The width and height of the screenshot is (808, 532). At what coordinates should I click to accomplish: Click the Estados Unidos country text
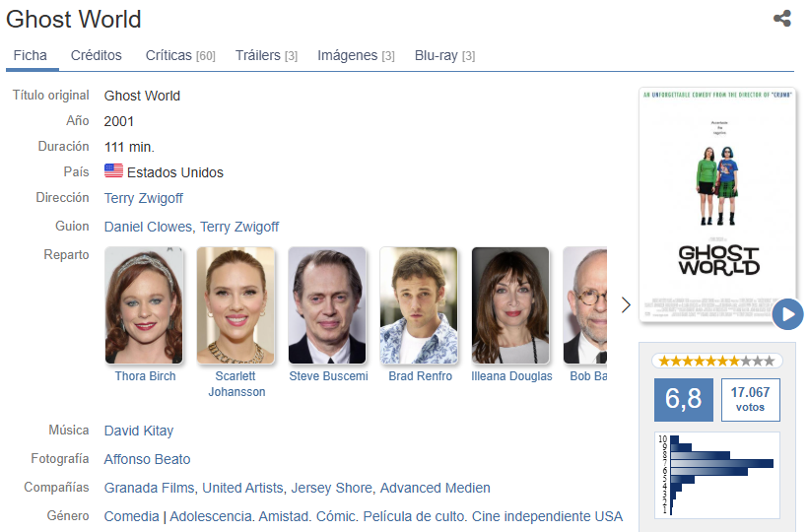175,172
